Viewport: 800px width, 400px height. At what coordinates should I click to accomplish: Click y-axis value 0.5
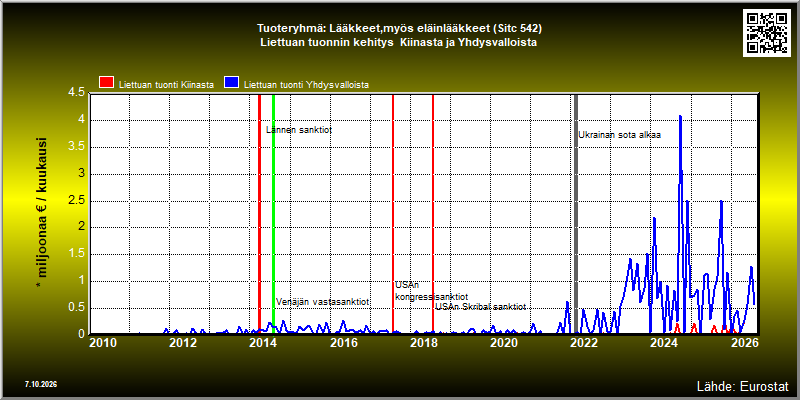click(x=76, y=308)
